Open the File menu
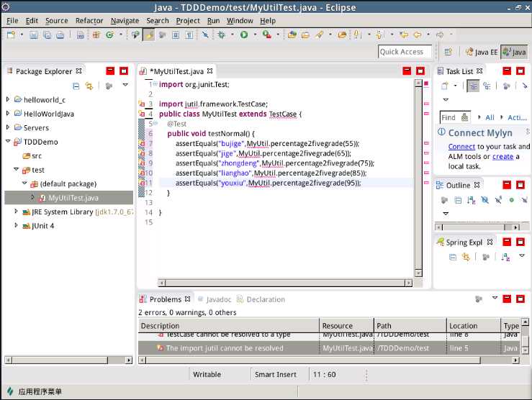The image size is (532, 400). click(12, 21)
